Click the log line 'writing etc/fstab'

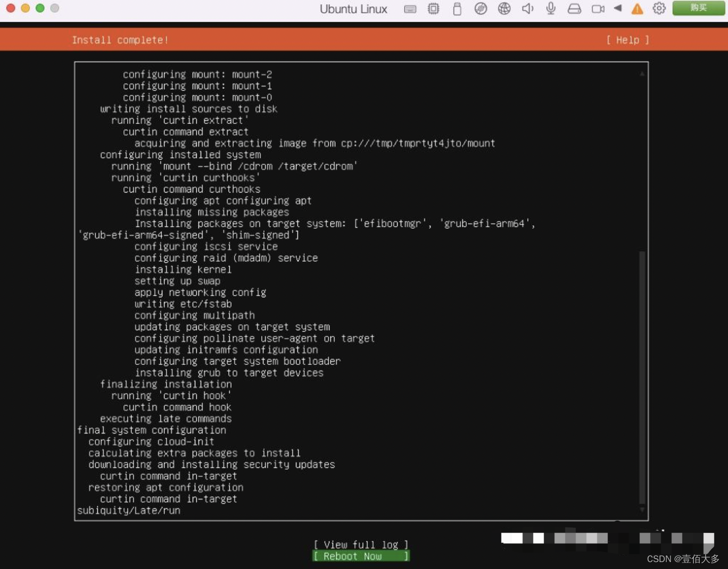tap(183, 304)
